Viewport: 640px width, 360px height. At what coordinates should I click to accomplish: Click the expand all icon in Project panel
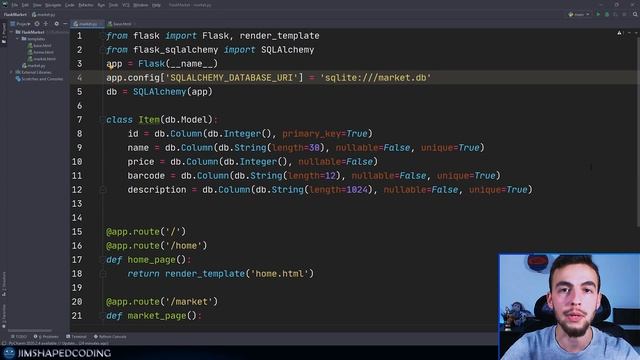[x=46, y=24]
